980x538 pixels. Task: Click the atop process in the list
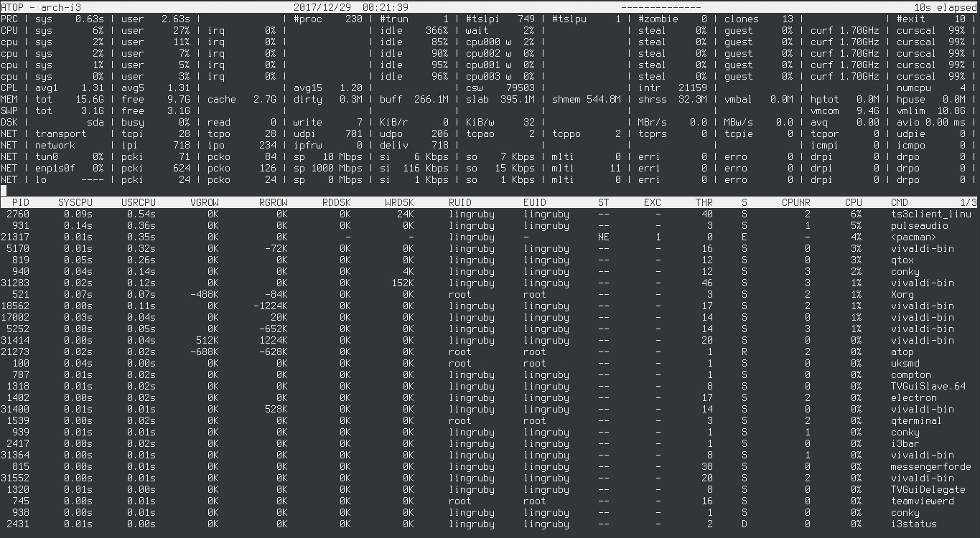pos(902,351)
